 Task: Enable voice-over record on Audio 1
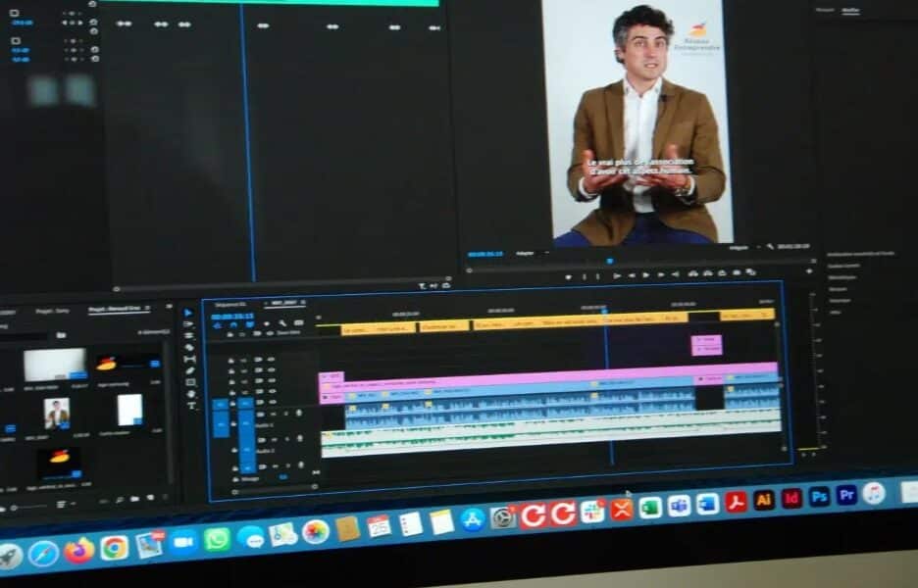(299, 413)
